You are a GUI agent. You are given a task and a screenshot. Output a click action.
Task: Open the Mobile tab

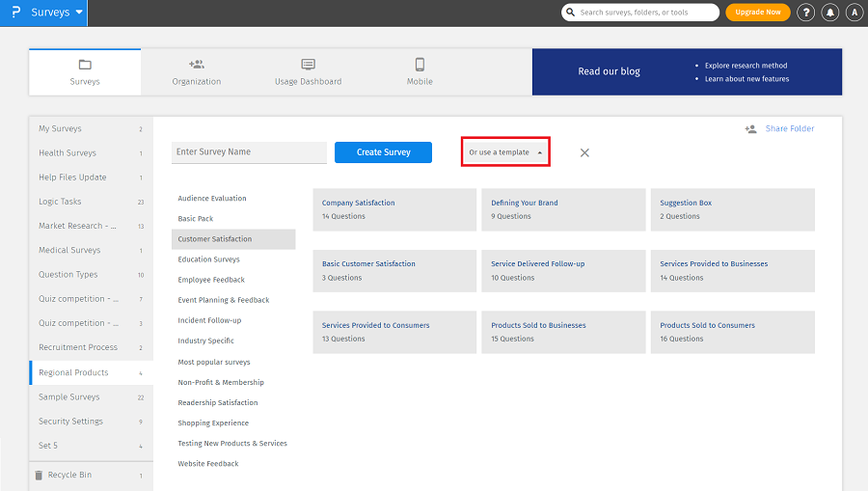tap(420, 72)
